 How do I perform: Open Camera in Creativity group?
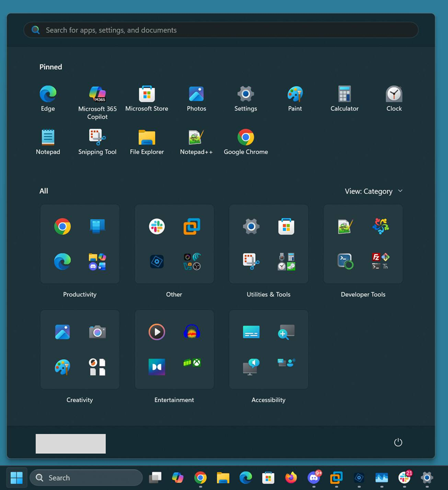tap(97, 332)
